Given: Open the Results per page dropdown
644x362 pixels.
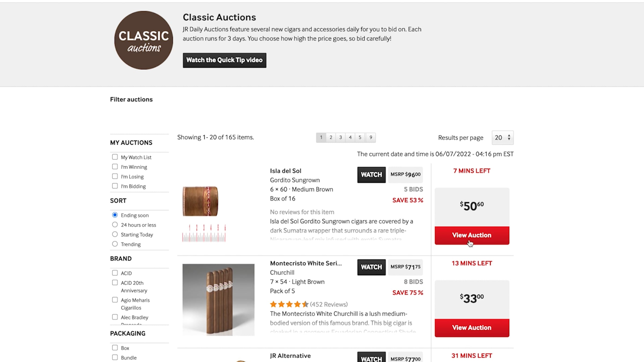Looking at the screenshot, I should (x=503, y=138).
